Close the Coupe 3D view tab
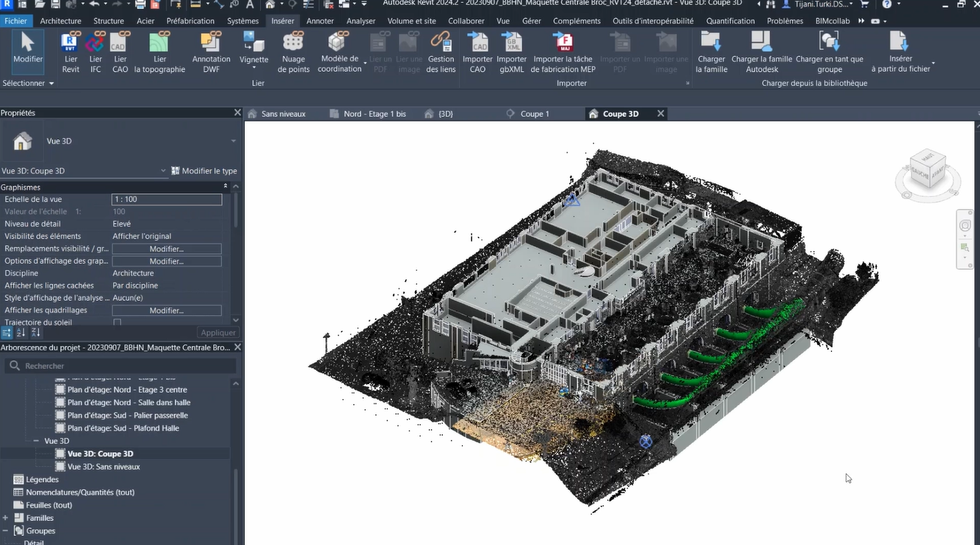 (661, 114)
